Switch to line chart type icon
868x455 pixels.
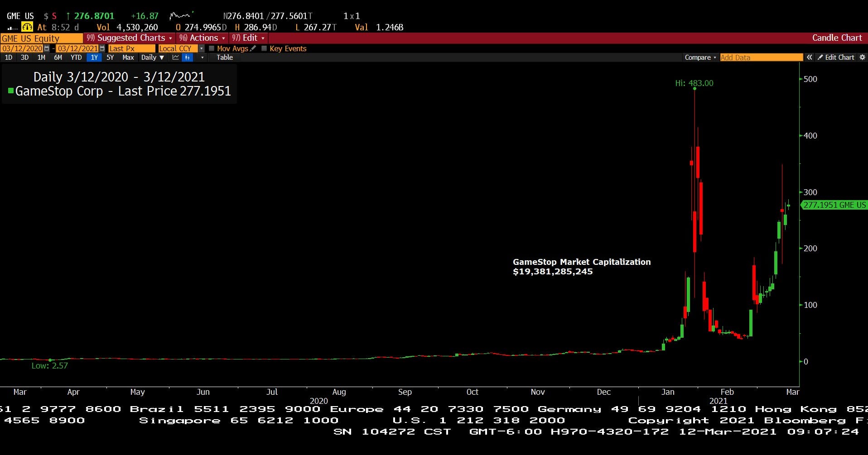point(176,57)
